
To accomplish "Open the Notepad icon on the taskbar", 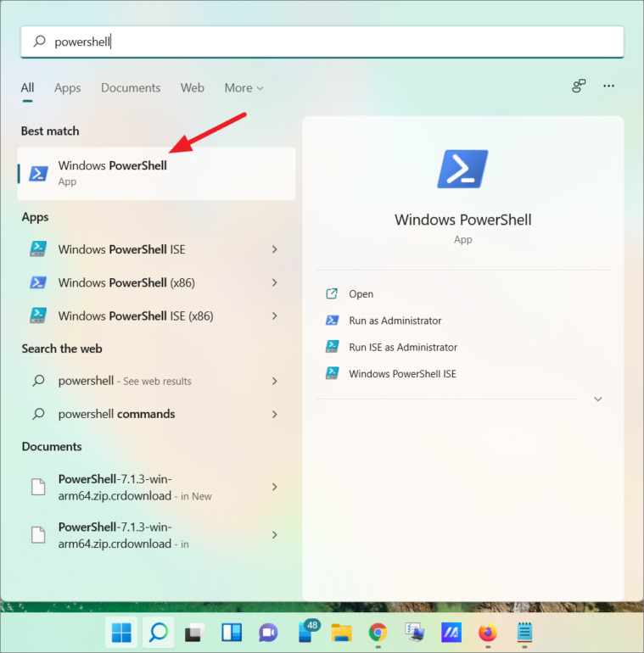I will [524, 633].
